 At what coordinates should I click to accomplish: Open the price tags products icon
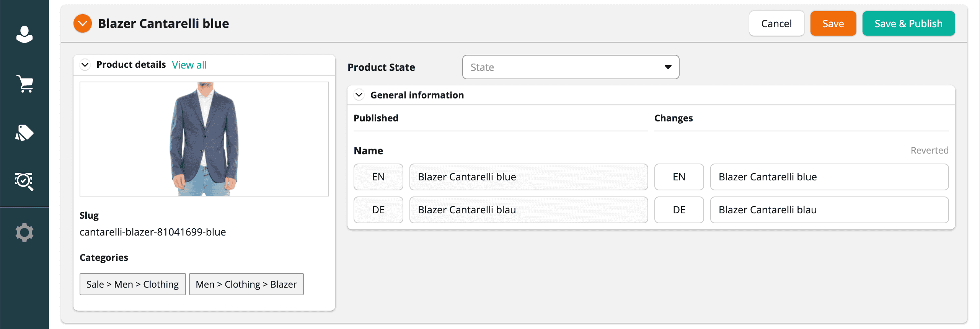pyautogui.click(x=24, y=133)
